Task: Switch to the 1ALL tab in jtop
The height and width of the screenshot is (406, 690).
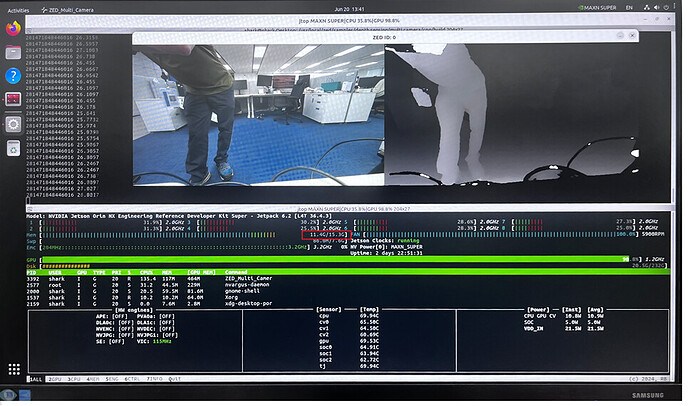Action: click(35, 379)
